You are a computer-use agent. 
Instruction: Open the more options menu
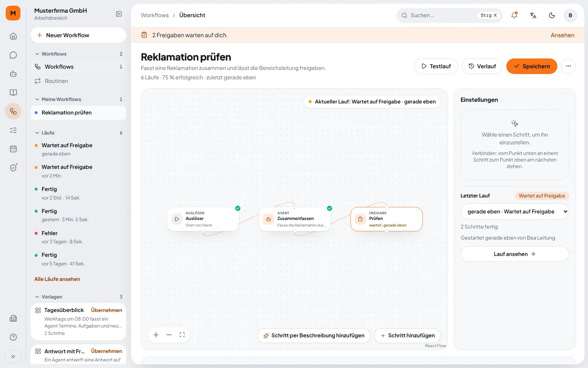pyautogui.click(x=568, y=66)
